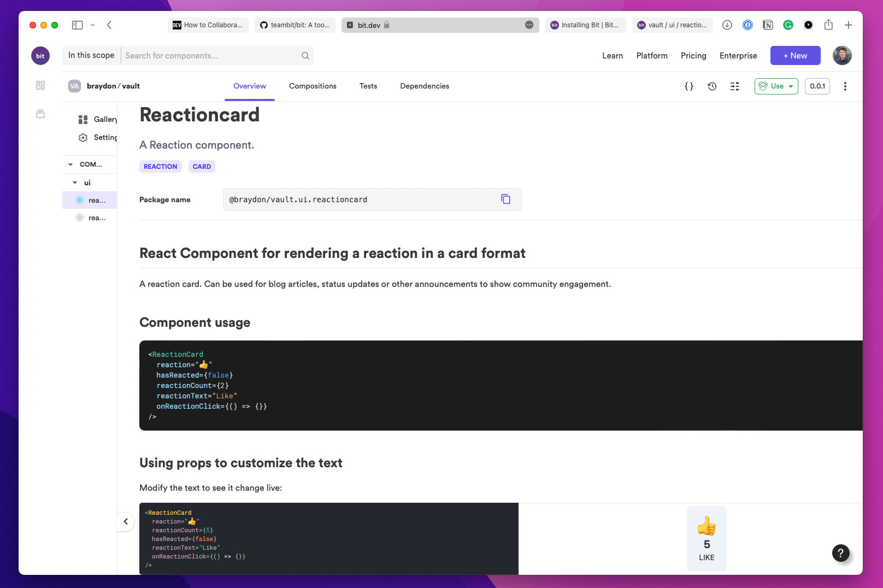Image resolution: width=883 pixels, height=588 pixels.
Task: Select the highlighted rea... component in tree
Action: click(90, 200)
